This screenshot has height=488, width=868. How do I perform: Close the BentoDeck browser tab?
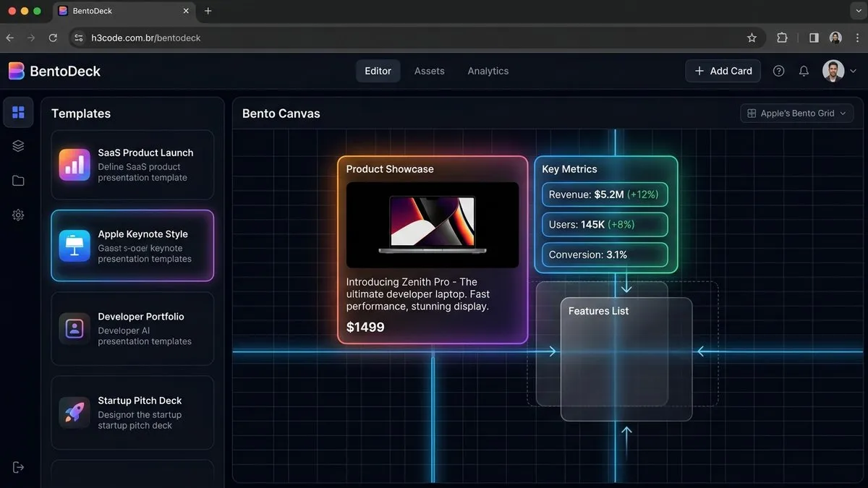click(186, 11)
